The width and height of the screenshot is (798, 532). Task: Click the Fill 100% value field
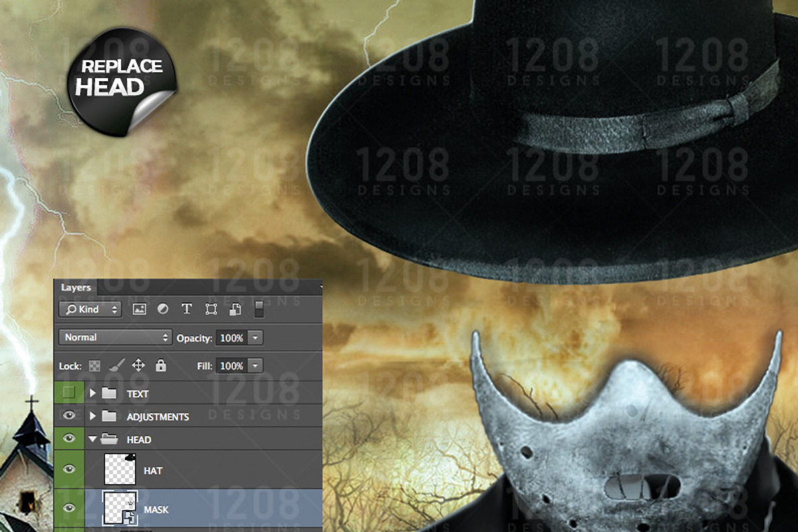point(231,366)
